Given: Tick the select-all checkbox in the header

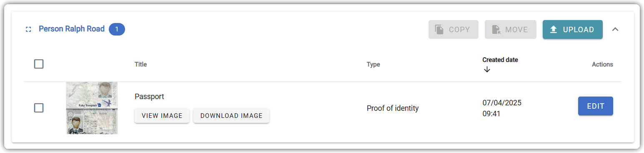Looking at the screenshot, I should tap(39, 64).
